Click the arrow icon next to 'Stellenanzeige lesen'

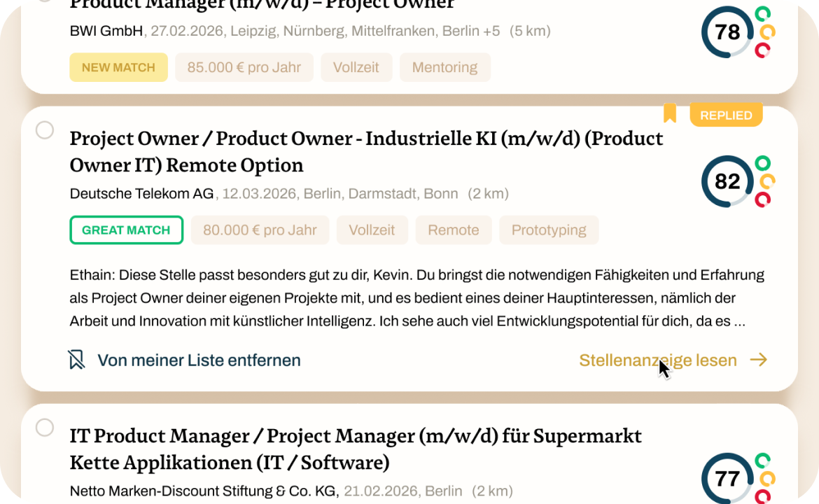click(x=760, y=359)
